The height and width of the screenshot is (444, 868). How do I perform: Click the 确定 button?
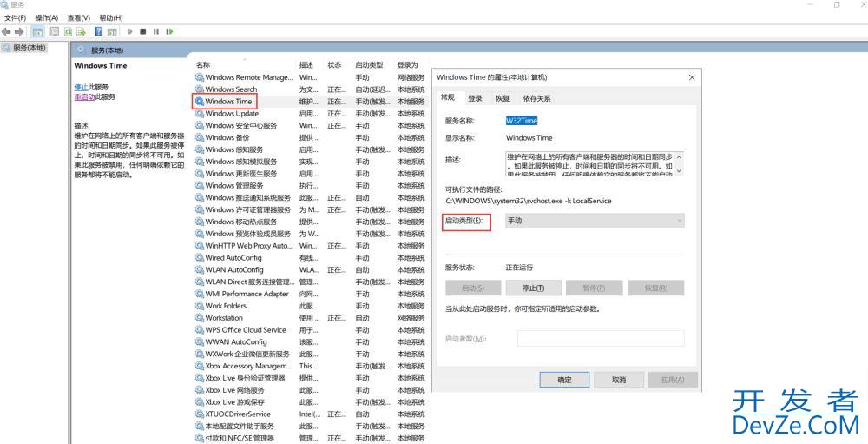(x=565, y=380)
